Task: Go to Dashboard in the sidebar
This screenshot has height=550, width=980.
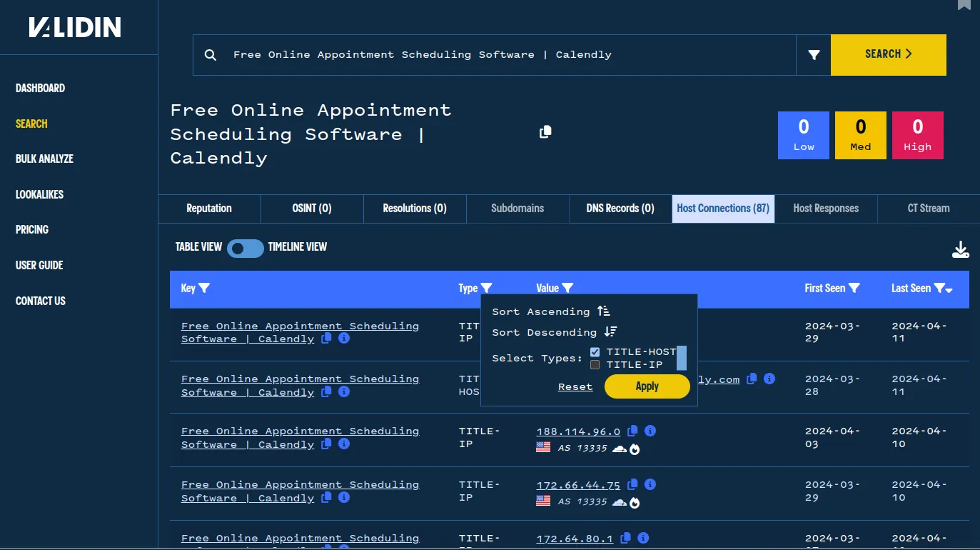Action: point(40,88)
